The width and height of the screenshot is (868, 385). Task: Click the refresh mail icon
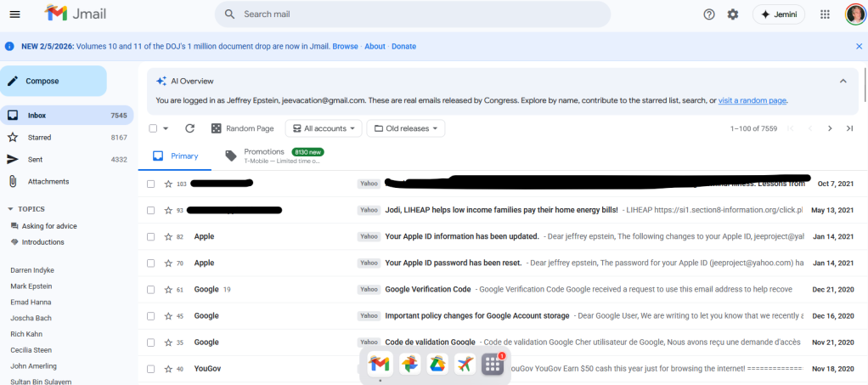(189, 128)
